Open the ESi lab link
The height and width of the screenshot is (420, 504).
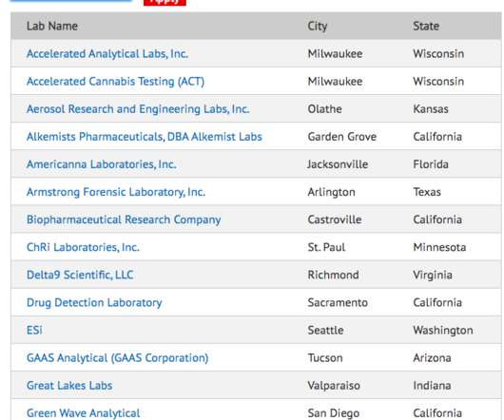click(x=34, y=330)
